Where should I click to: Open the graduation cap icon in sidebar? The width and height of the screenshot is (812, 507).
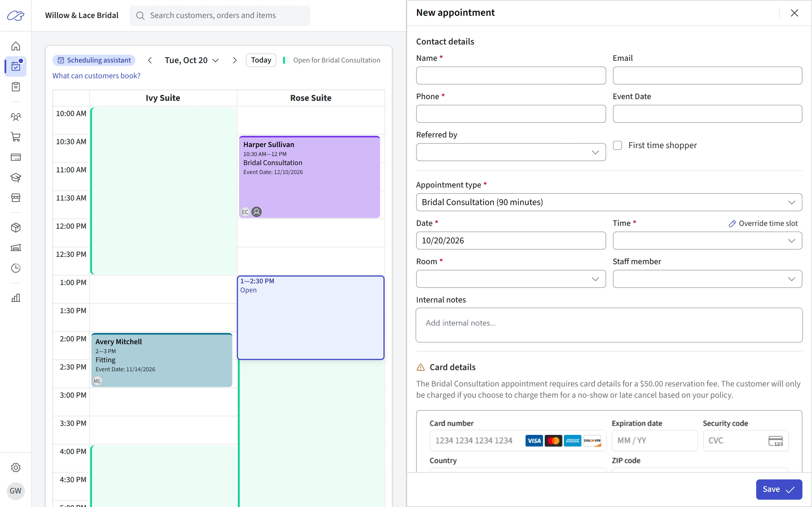pyautogui.click(x=16, y=177)
